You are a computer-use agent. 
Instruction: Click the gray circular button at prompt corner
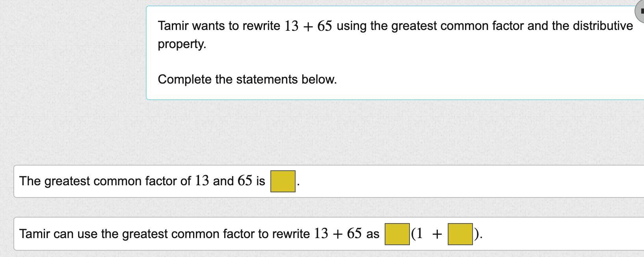pos(640,11)
